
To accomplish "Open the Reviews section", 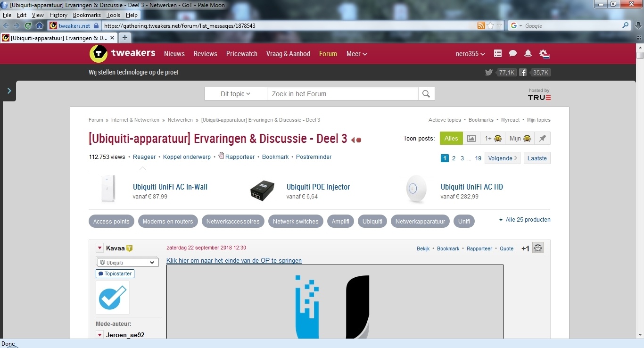I will point(206,54).
